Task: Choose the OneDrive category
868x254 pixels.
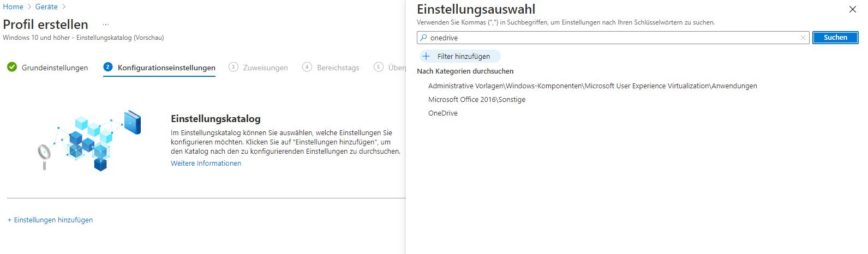Action: click(x=442, y=113)
